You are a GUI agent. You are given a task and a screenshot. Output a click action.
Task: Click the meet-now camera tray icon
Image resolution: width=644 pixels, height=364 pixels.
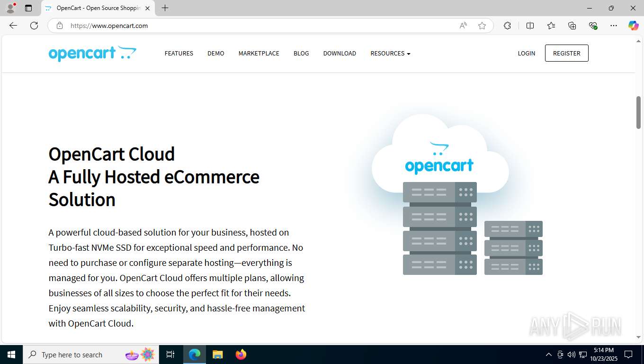coord(560,355)
